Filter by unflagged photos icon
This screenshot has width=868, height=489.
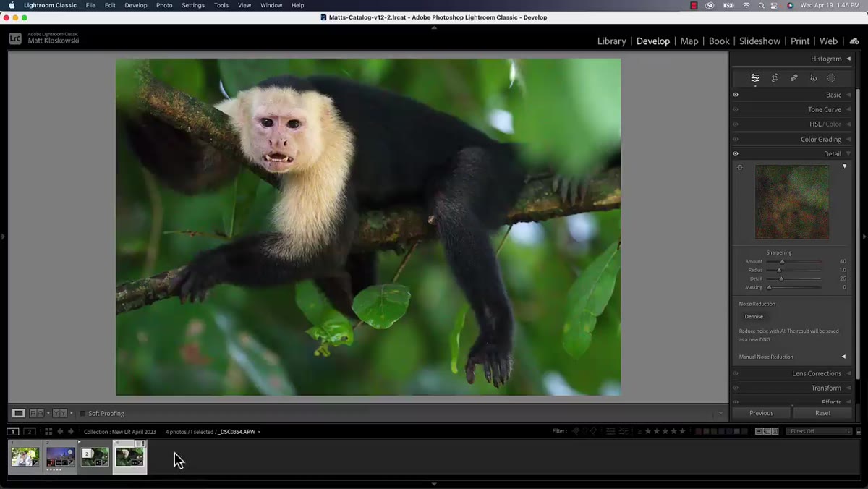(x=584, y=431)
